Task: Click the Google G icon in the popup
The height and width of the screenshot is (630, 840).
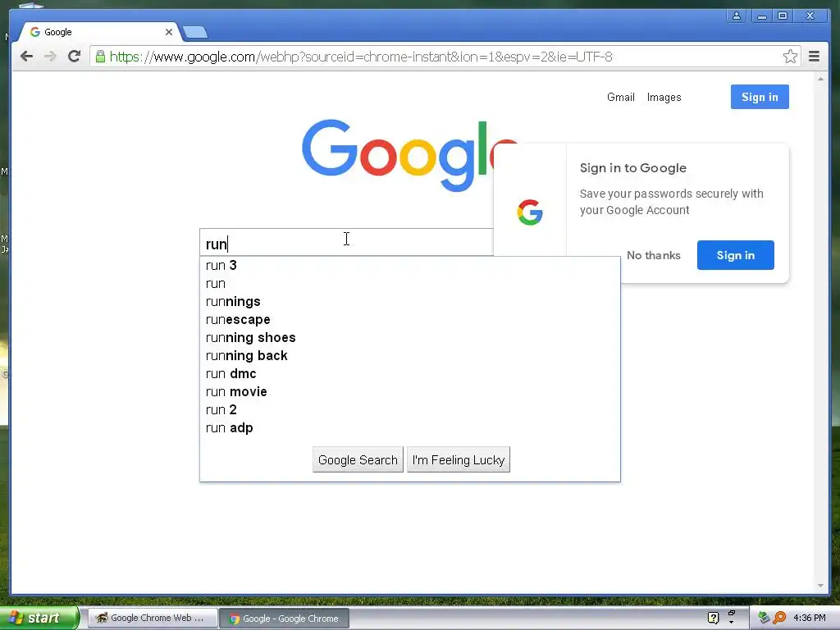Action: pos(530,212)
